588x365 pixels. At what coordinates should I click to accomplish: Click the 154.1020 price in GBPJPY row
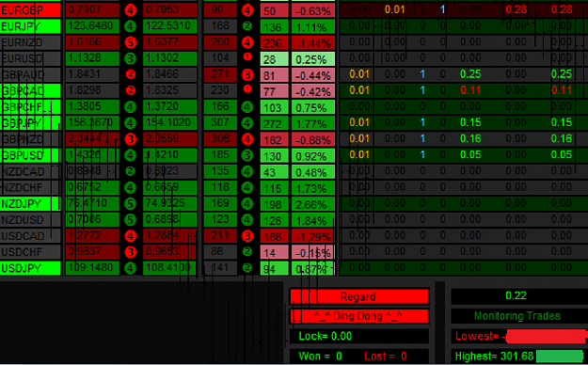click(x=170, y=123)
